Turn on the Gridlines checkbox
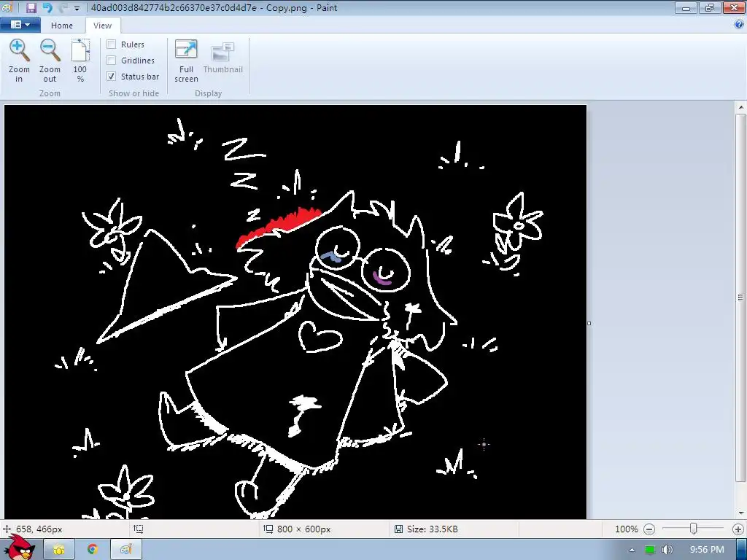 click(112, 61)
